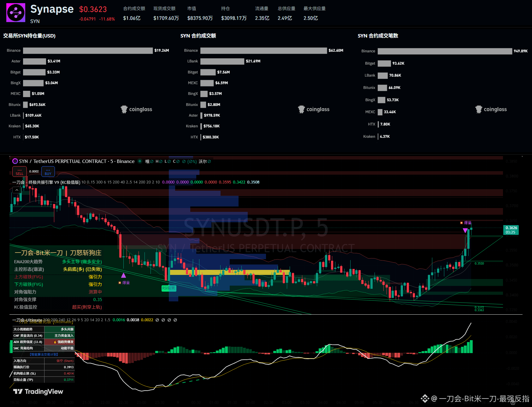
Task: Click the 持仓 value $3098.17万
Action: 234,18
